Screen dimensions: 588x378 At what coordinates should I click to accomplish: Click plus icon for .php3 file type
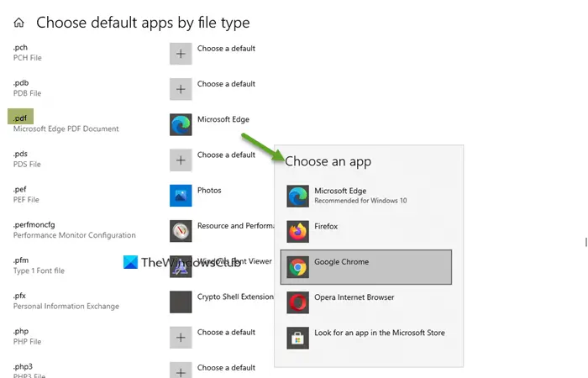(x=181, y=370)
